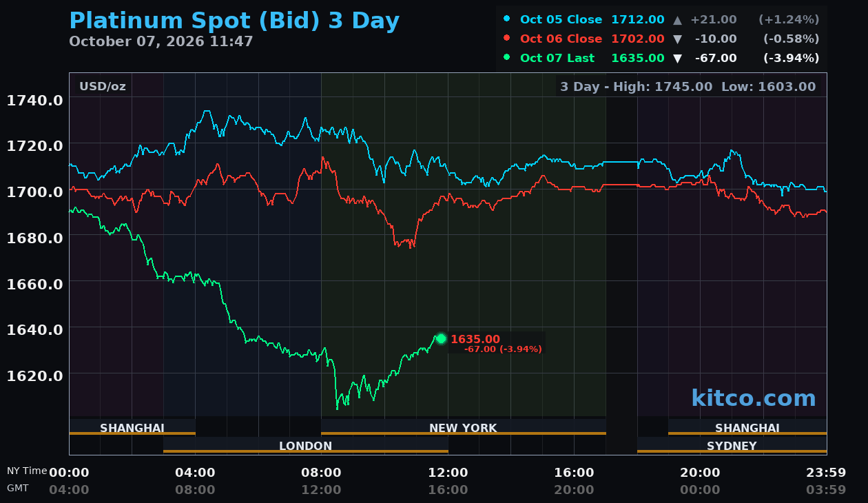Click the down-arrow beside -67.00 in legend

677,59
